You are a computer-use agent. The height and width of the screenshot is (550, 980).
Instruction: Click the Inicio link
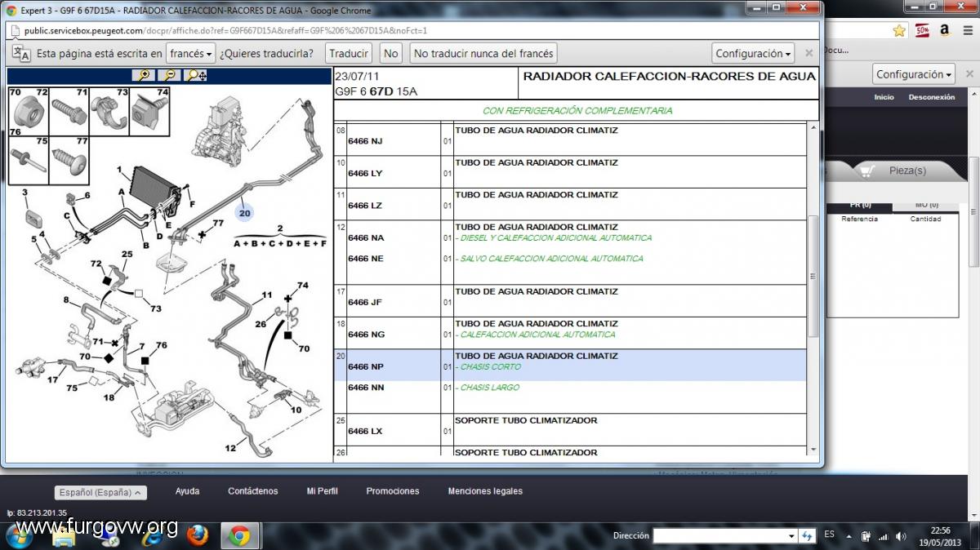[x=884, y=97]
